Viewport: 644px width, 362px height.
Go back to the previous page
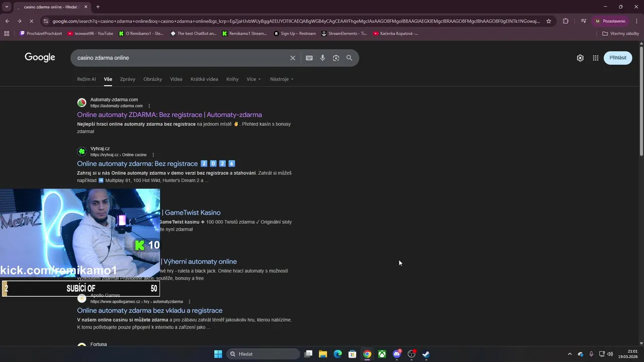click(x=7, y=21)
